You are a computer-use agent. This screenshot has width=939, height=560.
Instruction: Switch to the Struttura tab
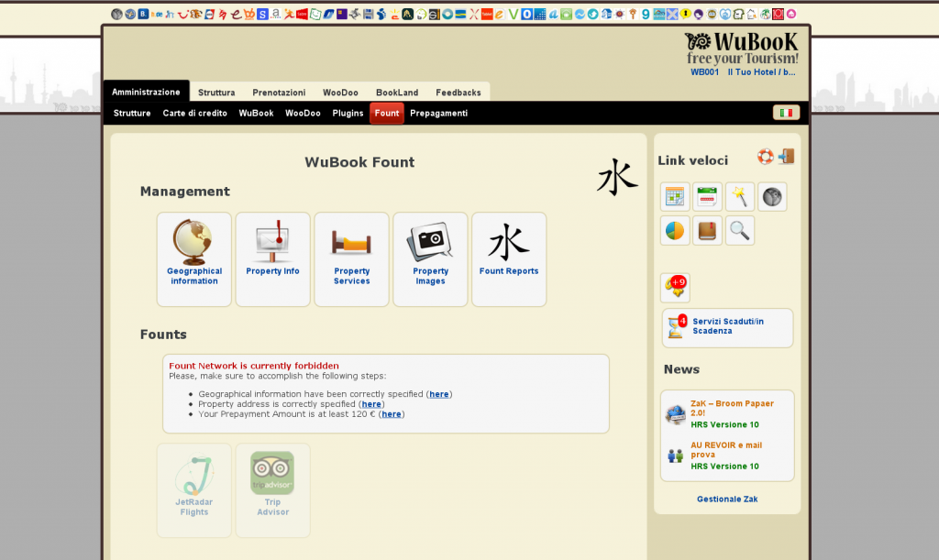pos(216,93)
